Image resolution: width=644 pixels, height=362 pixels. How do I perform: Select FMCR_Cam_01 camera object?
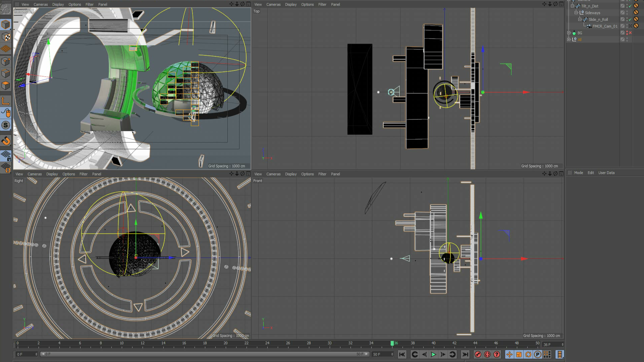point(604,26)
